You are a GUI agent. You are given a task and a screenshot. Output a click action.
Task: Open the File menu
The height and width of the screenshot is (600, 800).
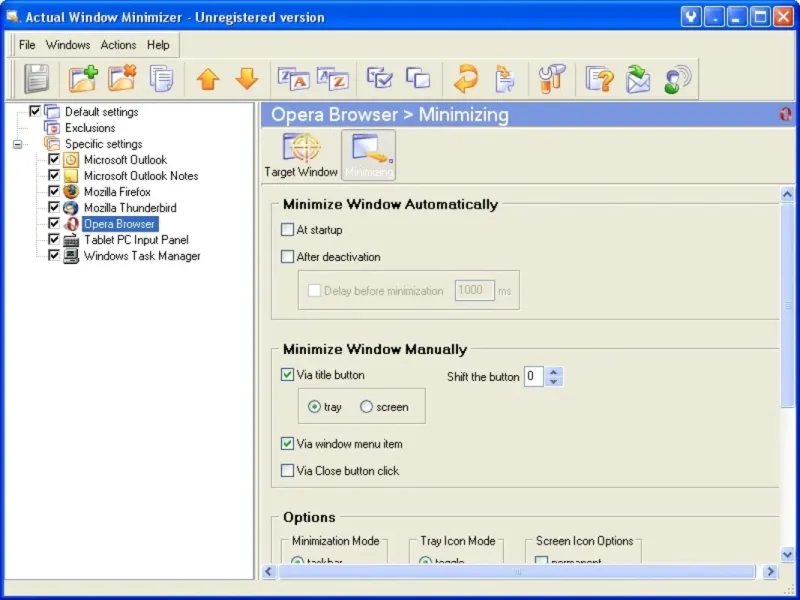pyautogui.click(x=27, y=45)
